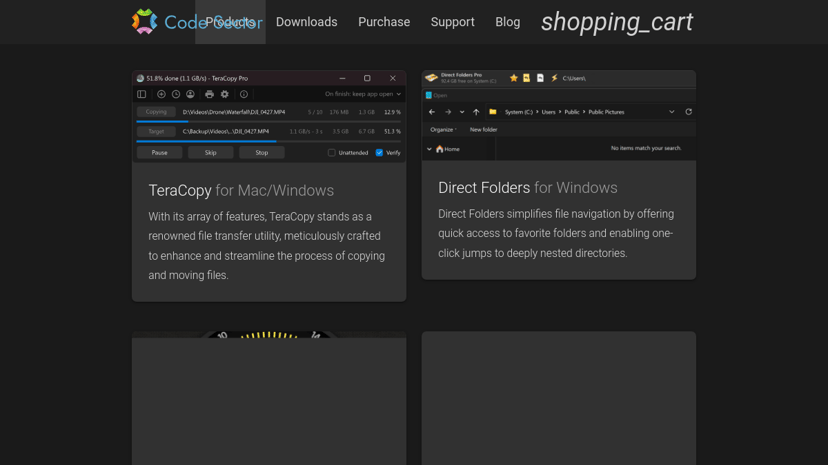Select Public breadcrumb
The height and width of the screenshot is (465, 828).
click(x=572, y=112)
